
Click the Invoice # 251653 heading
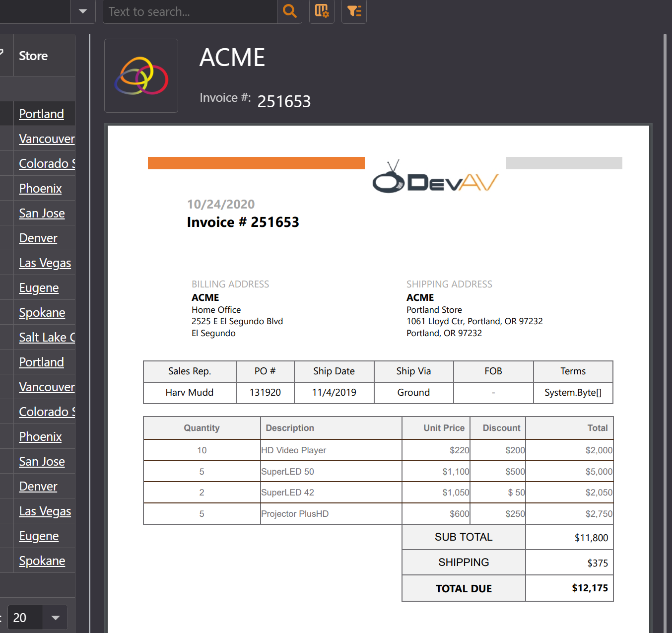click(243, 222)
